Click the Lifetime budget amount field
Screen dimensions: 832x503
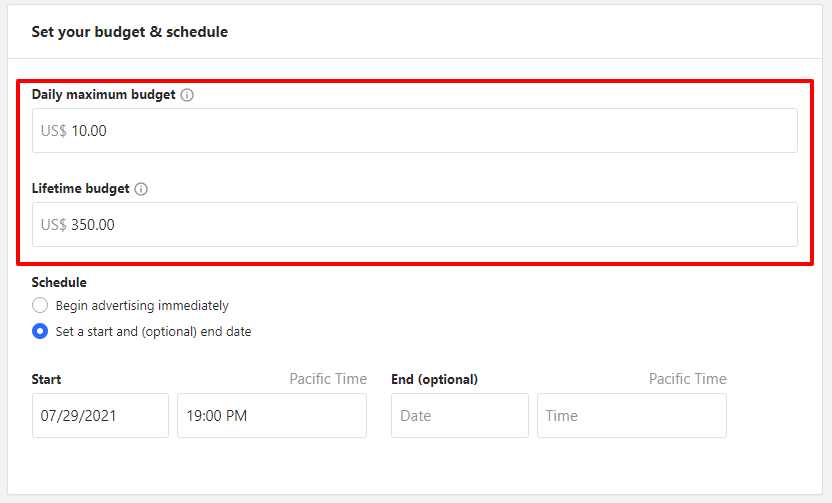(x=430, y=225)
